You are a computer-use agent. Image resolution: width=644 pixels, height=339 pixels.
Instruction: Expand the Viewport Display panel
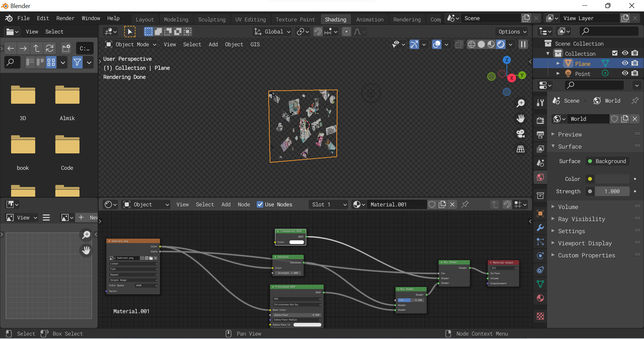tap(585, 243)
